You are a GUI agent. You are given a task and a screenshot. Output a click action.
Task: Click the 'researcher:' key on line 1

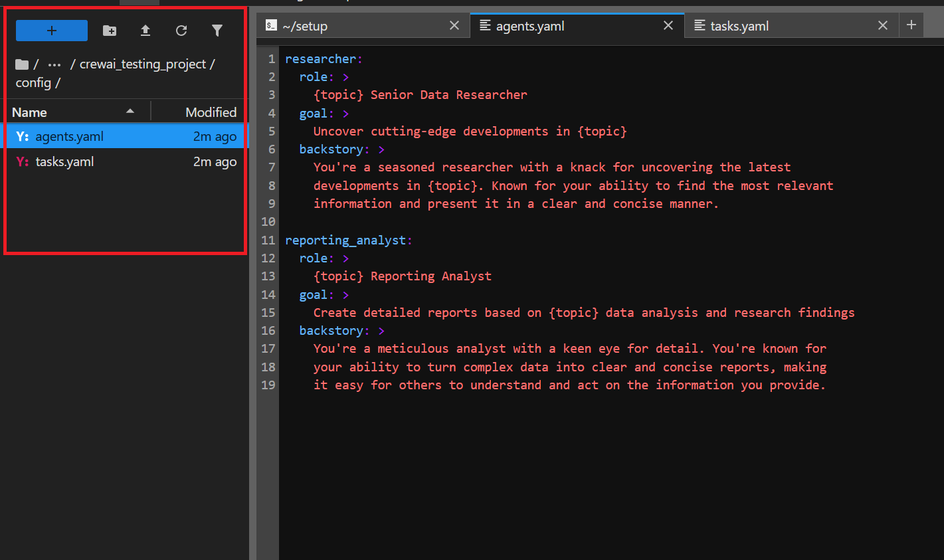(324, 59)
